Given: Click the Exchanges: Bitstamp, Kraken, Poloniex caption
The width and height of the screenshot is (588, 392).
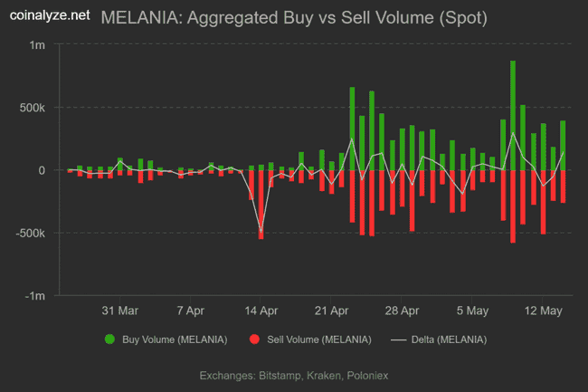Looking at the screenshot, I should (294, 375).
